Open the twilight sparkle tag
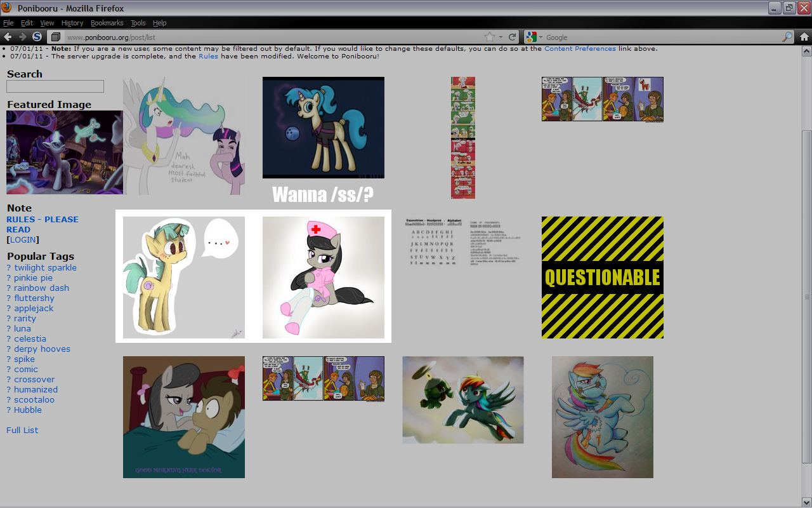This screenshot has height=508, width=812. coord(45,267)
